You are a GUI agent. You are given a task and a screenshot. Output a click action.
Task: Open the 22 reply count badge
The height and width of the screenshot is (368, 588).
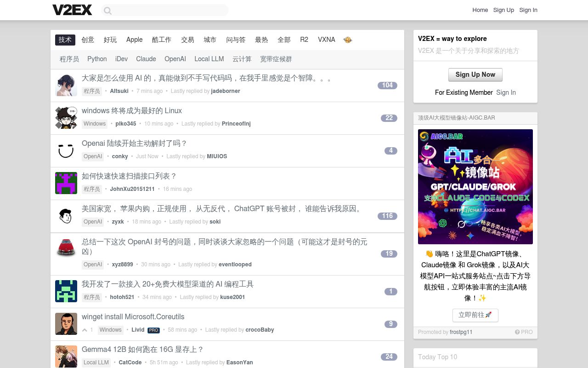pos(389,118)
